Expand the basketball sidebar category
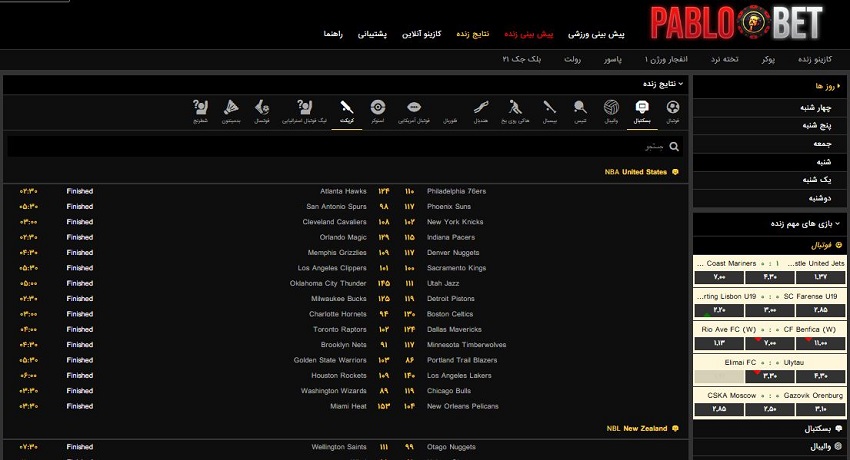 tap(769, 428)
